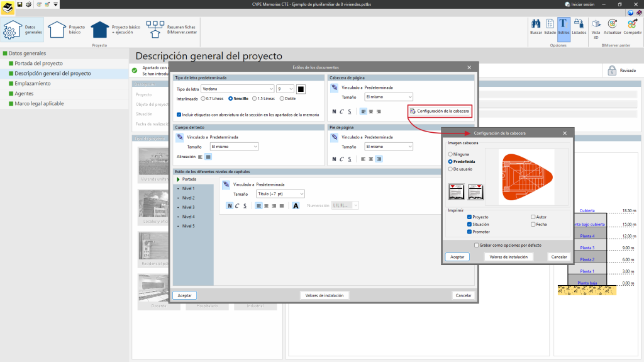Click the black font color swatch

pos(301,89)
